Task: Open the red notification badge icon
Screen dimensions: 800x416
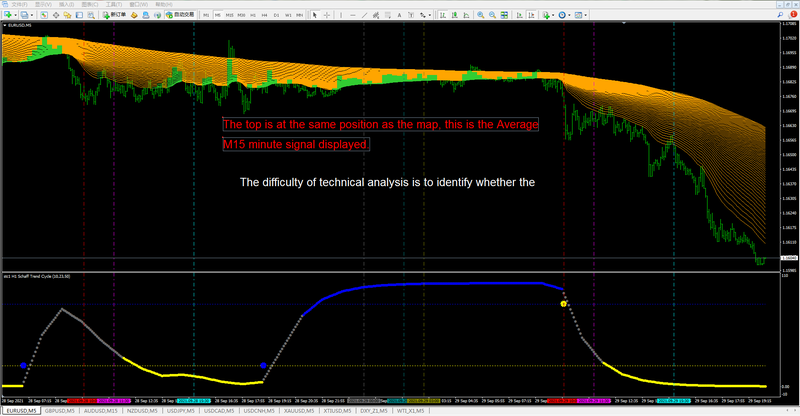Action: tap(793, 14)
